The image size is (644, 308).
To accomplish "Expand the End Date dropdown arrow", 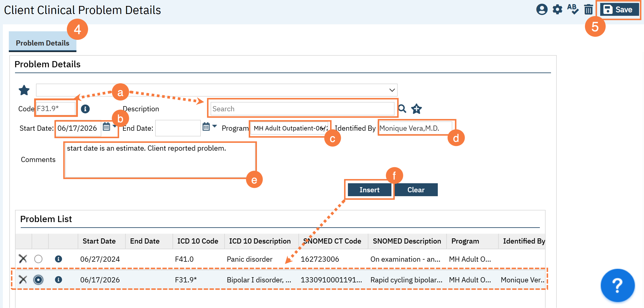I will [214, 126].
